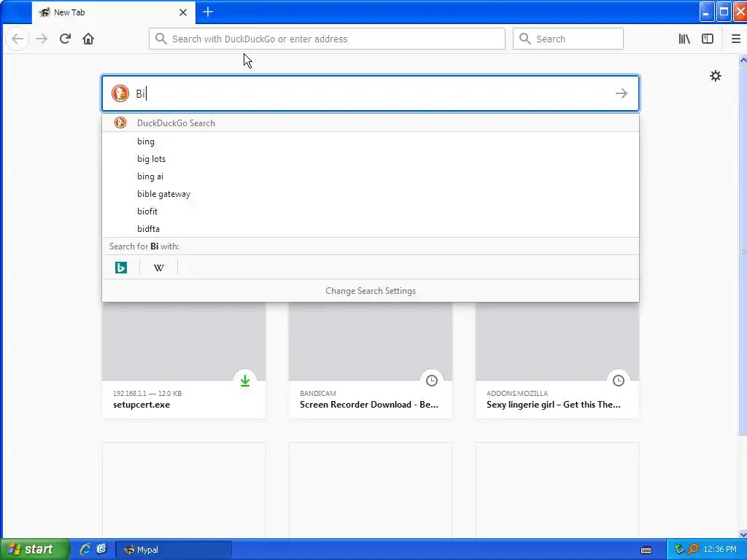Open the setupcert.exe download tile

coord(183,360)
